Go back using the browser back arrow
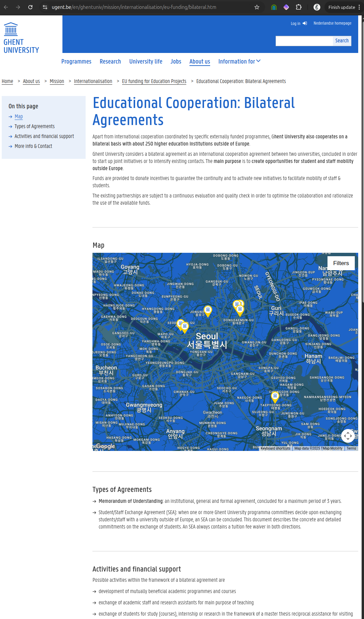The image size is (364, 619). tap(6, 7)
